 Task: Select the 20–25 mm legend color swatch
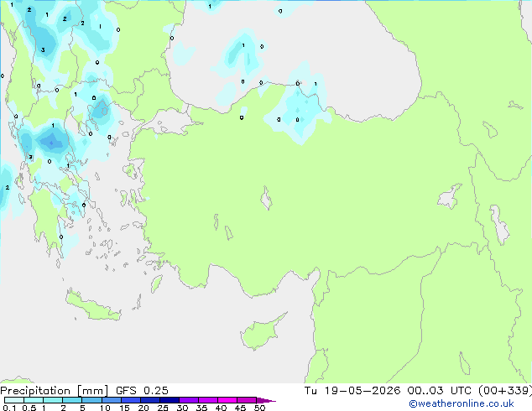tap(149, 400)
